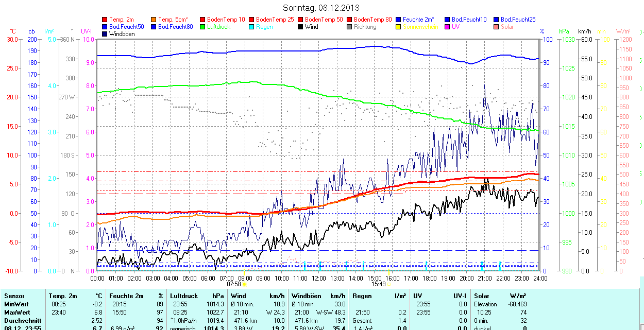
Task: Click the Windböen column header in table
Action: [306, 296]
